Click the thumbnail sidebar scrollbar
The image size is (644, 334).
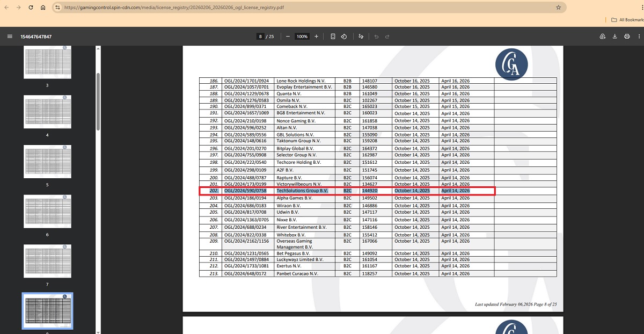[x=98, y=101]
